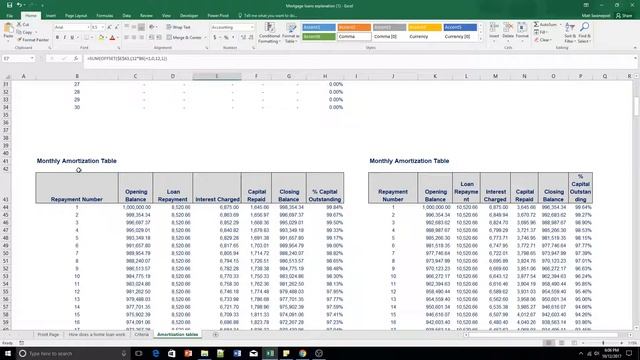640x360 pixels.
Task: Activate the Format Painter
Action: [x=33, y=40]
